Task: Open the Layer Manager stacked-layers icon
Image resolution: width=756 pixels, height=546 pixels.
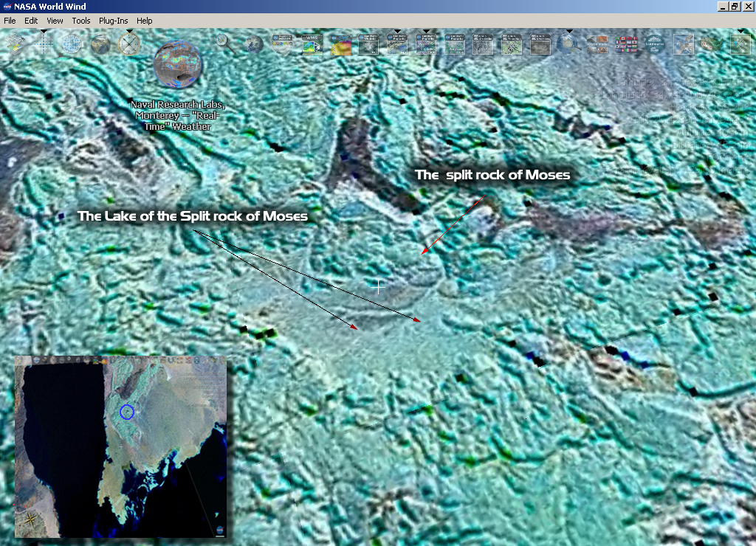Action: [15, 44]
